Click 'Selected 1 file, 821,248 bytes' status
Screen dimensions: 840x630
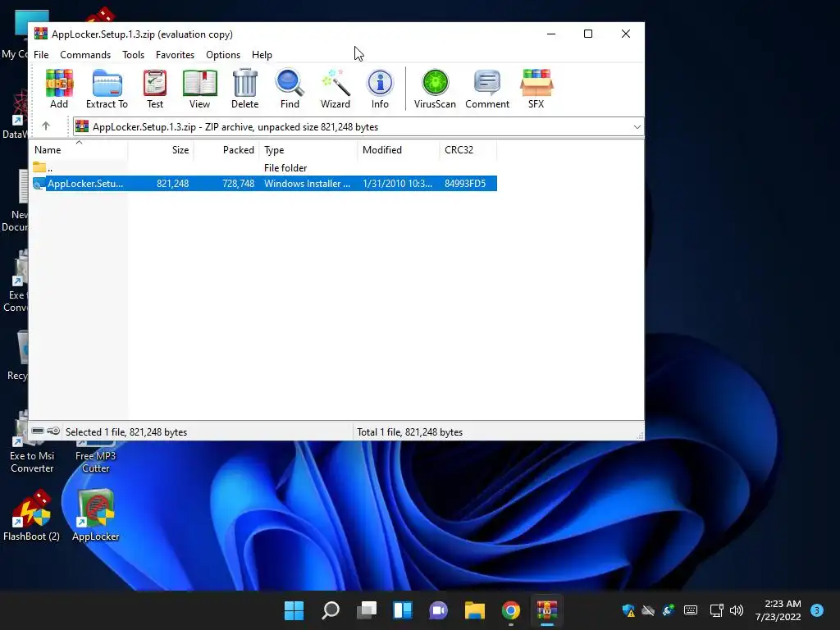[126, 431]
